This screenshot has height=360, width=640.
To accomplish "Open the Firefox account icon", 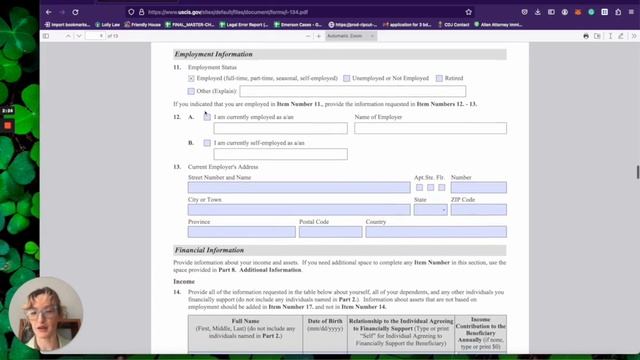I will coord(564,12).
